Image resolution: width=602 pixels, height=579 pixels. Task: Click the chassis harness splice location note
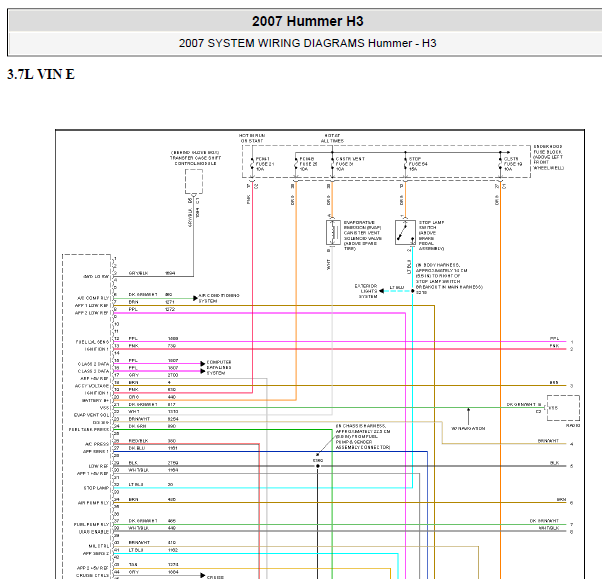(363, 437)
